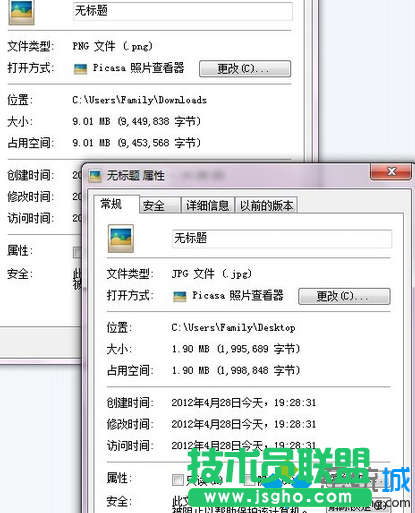Close the 无标题 属性 dialog
The height and width of the screenshot is (513, 415).
(391, 172)
